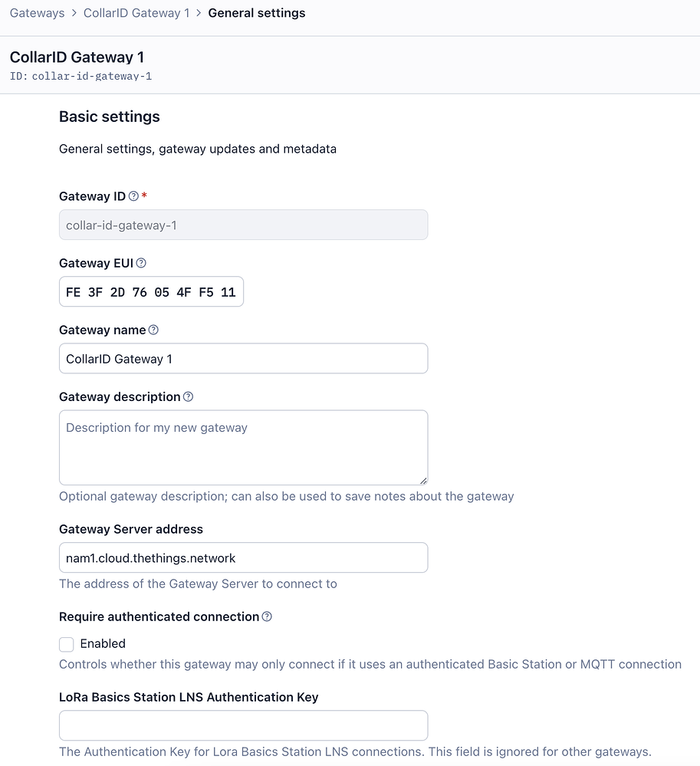Click chevron before General settings breadcrumb
Viewport: 700px width, 766px height.
click(199, 13)
